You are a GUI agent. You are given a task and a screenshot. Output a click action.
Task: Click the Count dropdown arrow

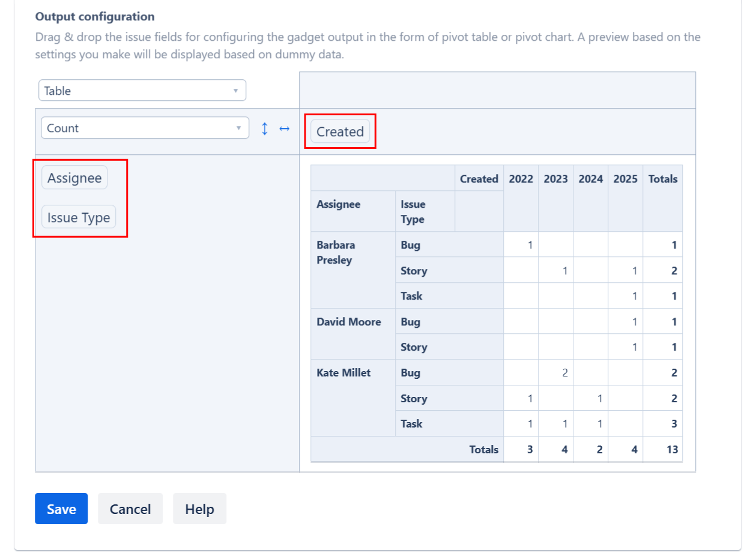click(239, 128)
